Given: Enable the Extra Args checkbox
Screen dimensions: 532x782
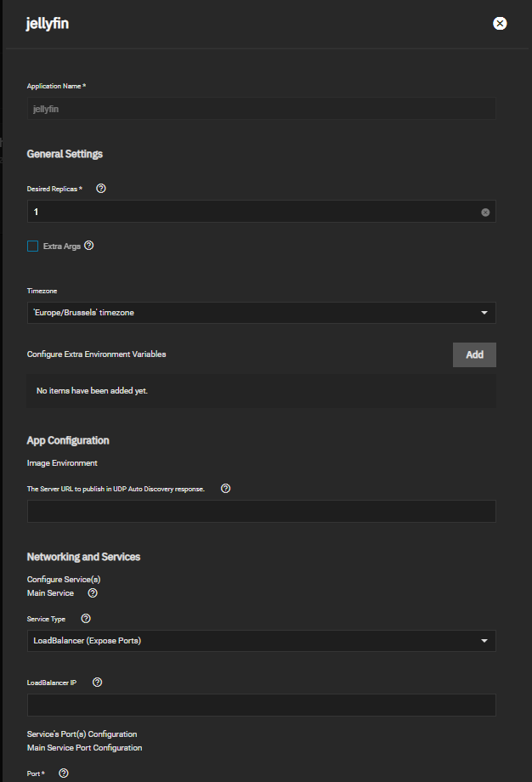Looking at the screenshot, I should pos(33,246).
